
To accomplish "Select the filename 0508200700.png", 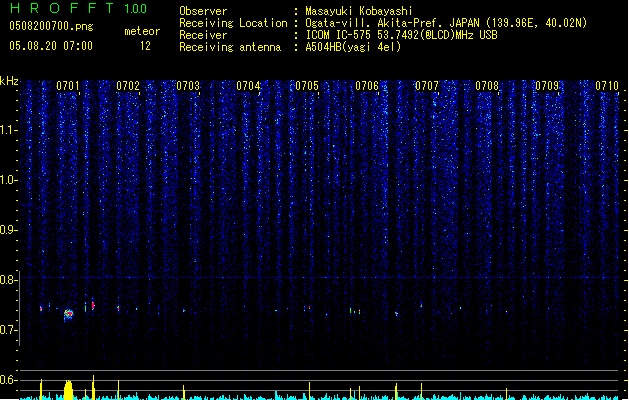I will tap(51, 26).
